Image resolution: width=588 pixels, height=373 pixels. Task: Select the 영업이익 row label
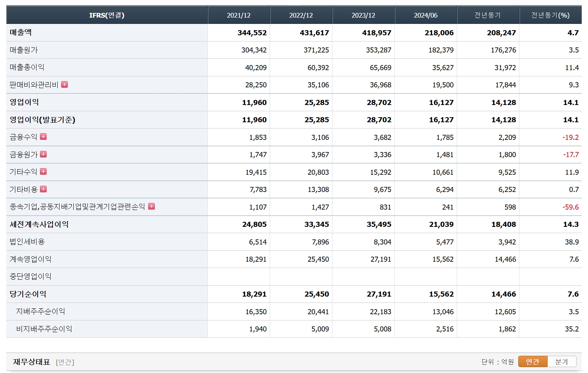pyautogui.click(x=24, y=102)
